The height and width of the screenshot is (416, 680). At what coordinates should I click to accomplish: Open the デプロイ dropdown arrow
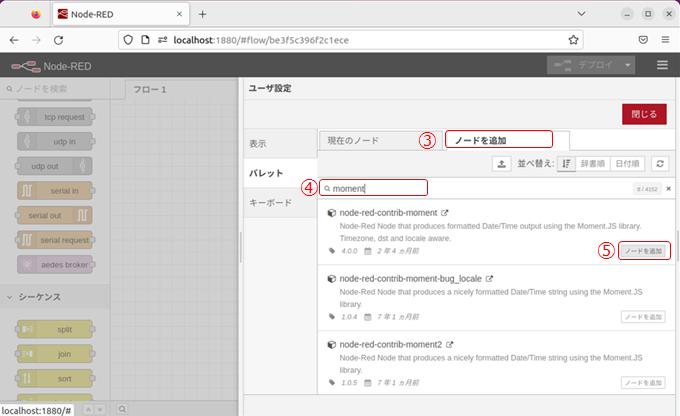point(628,65)
